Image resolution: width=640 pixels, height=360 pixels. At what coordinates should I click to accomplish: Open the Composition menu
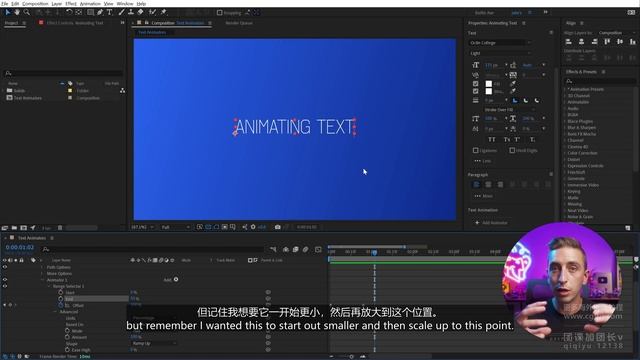pyautogui.click(x=35, y=3)
